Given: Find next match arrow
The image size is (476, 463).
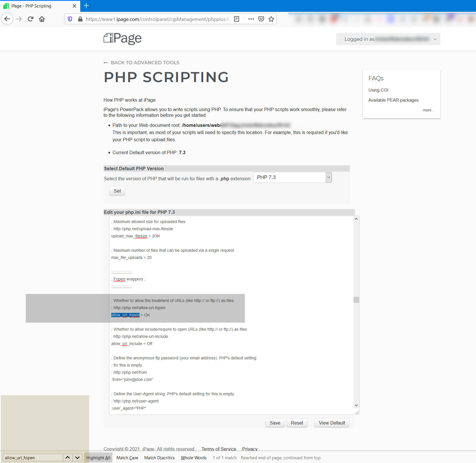Looking at the screenshot, I should coord(77,458).
